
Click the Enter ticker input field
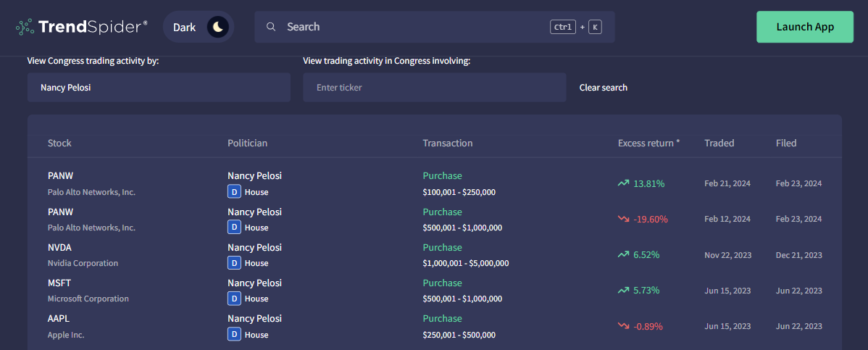pos(434,87)
